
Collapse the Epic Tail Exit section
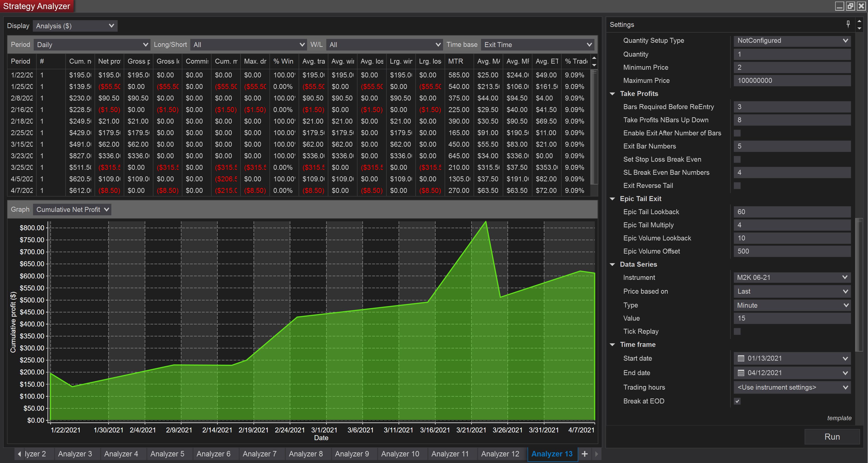pyautogui.click(x=613, y=199)
